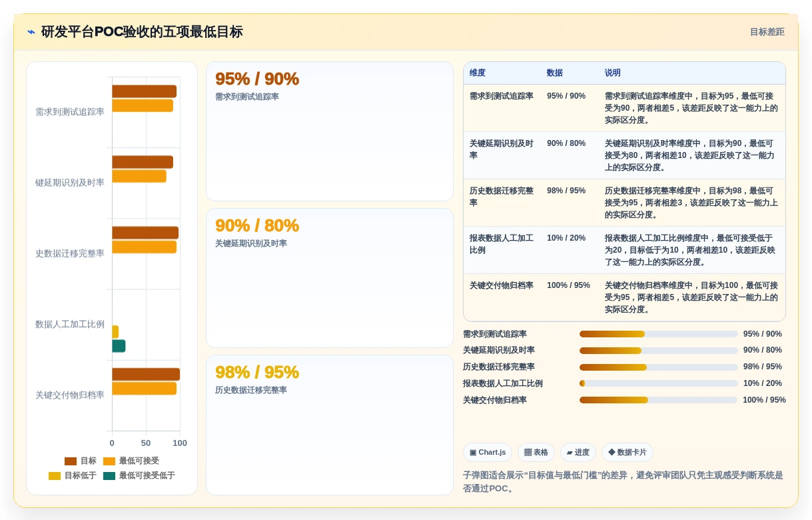812x520 pixels.
Task: Click chart axis label 史数据迁移完整率
Action: 70,253
